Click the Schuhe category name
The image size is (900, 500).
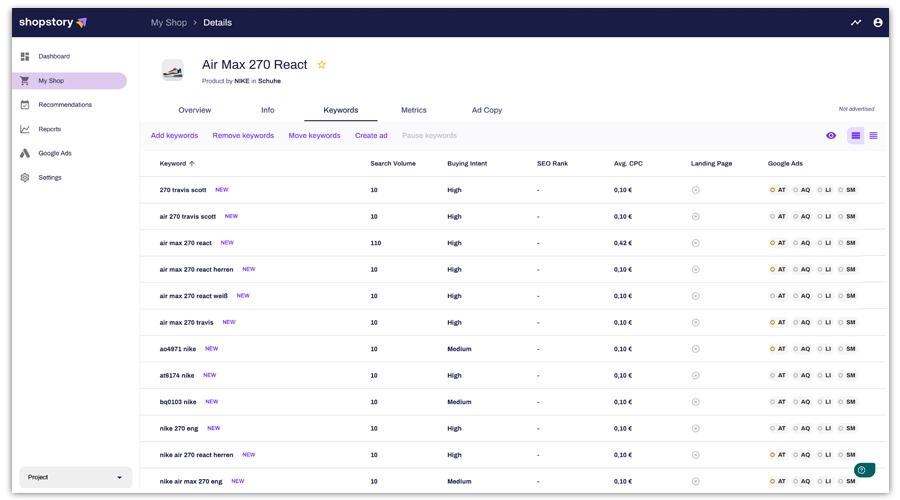click(269, 81)
